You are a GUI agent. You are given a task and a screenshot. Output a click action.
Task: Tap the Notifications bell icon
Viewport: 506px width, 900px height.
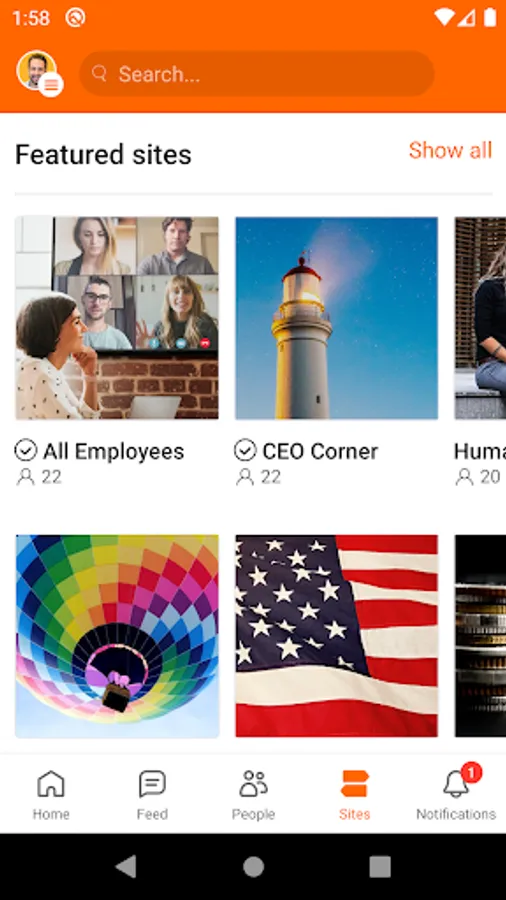point(456,784)
